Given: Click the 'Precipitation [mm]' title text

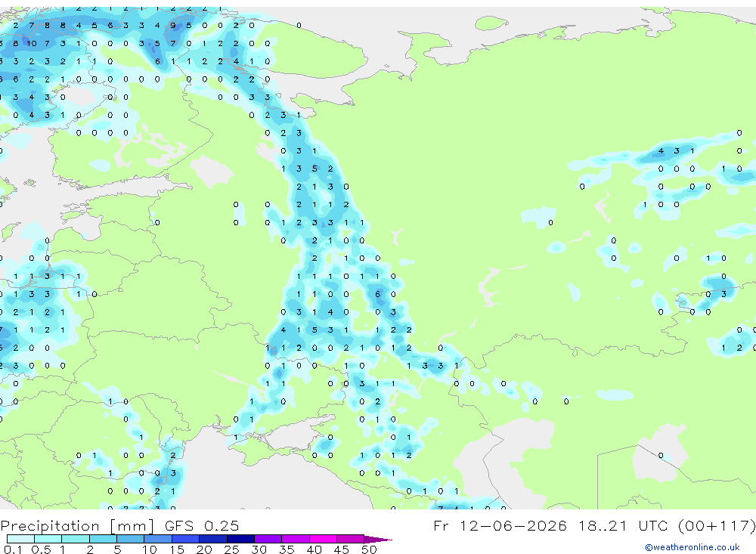Looking at the screenshot, I should pos(77,525).
